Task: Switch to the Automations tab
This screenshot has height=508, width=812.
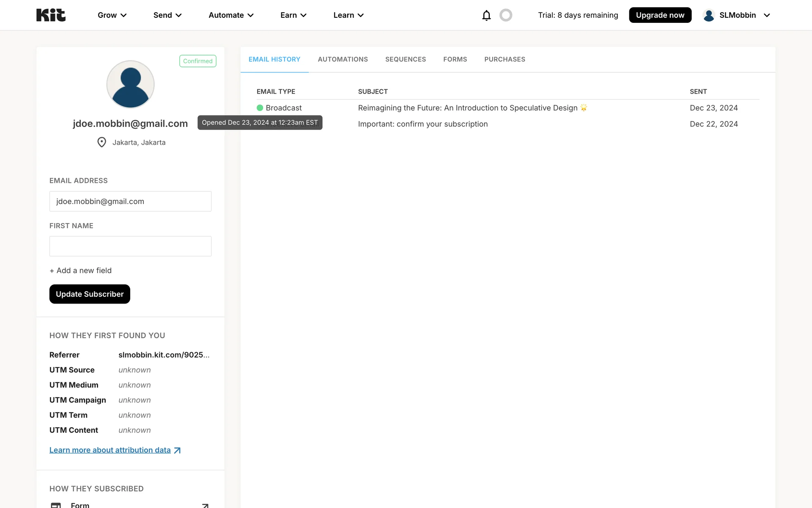Action: (x=343, y=59)
